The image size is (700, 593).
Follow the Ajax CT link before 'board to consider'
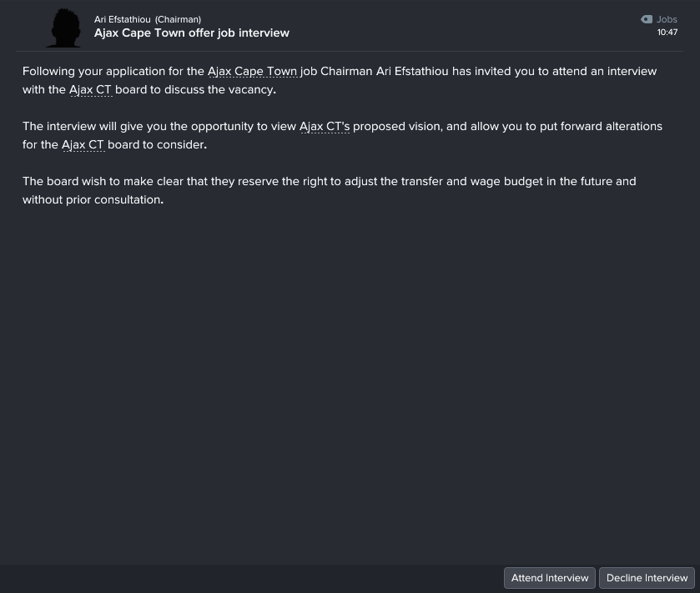(83, 144)
